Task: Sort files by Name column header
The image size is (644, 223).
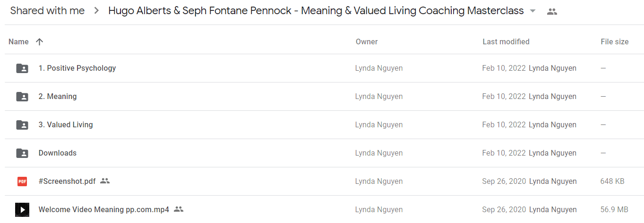Action: tap(19, 42)
